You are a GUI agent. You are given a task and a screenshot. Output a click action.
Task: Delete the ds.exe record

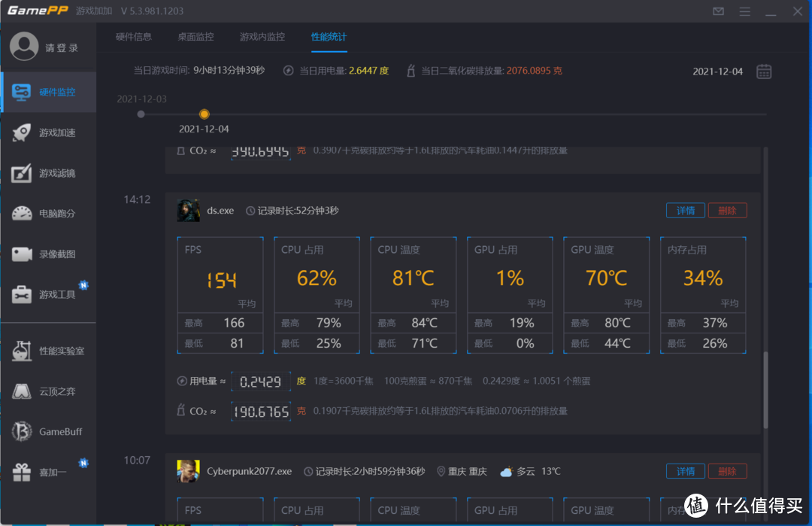tap(728, 211)
